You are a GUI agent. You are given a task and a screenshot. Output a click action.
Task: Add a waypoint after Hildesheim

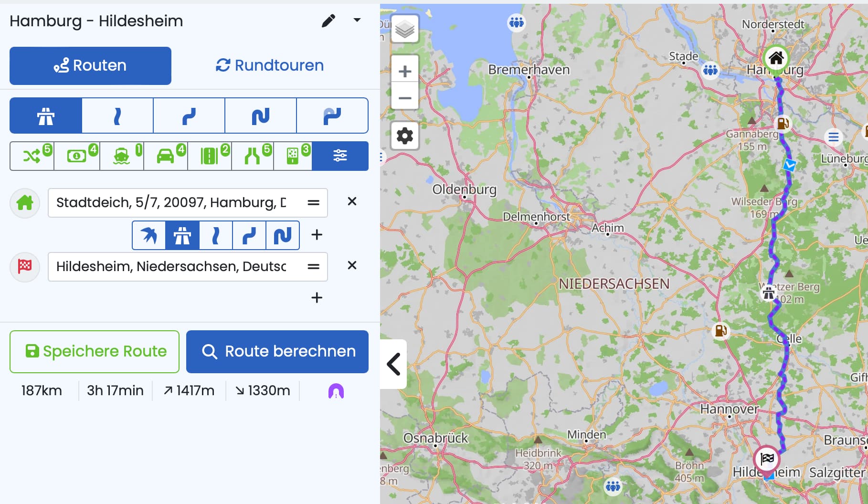(x=317, y=298)
